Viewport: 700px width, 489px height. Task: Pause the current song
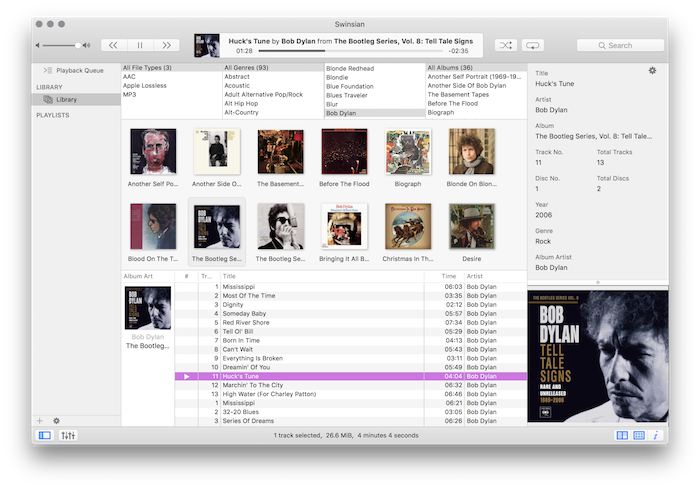[x=140, y=45]
